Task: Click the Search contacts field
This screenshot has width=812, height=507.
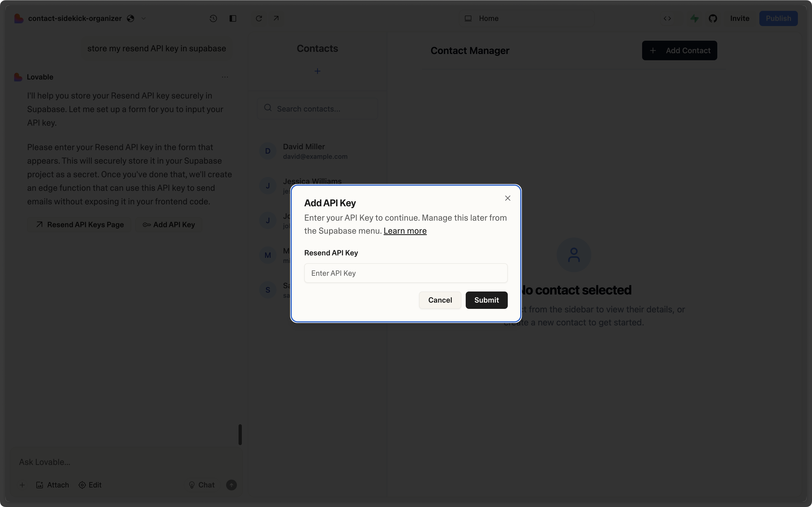Action: click(x=317, y=109)
